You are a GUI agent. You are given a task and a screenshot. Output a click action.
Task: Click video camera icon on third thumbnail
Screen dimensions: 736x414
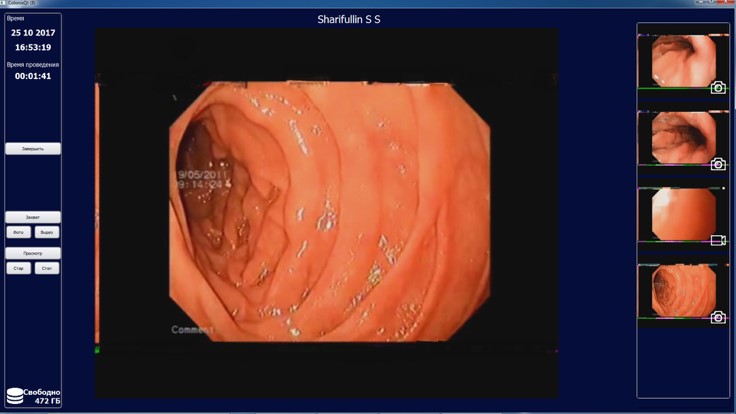717,240
